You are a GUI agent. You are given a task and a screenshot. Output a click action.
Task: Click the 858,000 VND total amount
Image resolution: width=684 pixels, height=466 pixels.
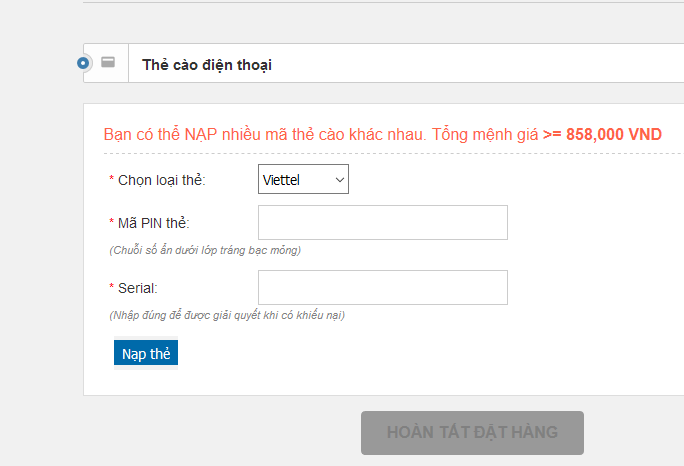coord(613,134)
